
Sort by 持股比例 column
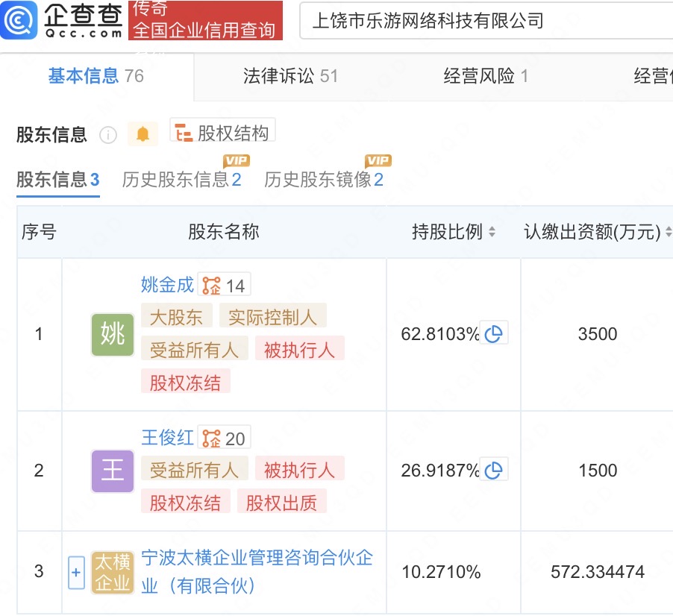click(x=492, y=233)
